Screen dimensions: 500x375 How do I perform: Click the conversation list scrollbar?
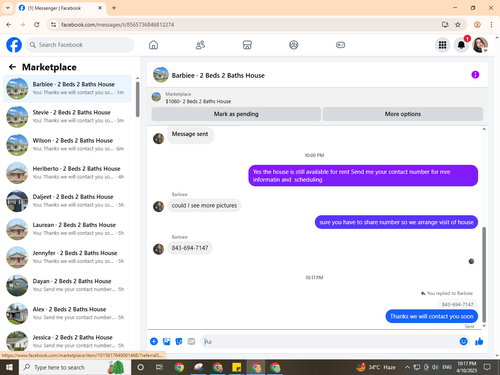(x=137, y=99)
